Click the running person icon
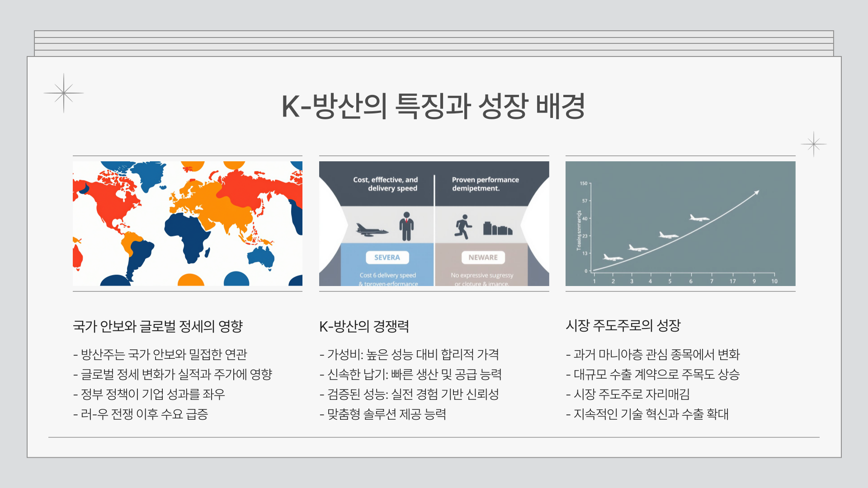The width and height of the screenshot is (868, 488). click(x=462, y=227)
